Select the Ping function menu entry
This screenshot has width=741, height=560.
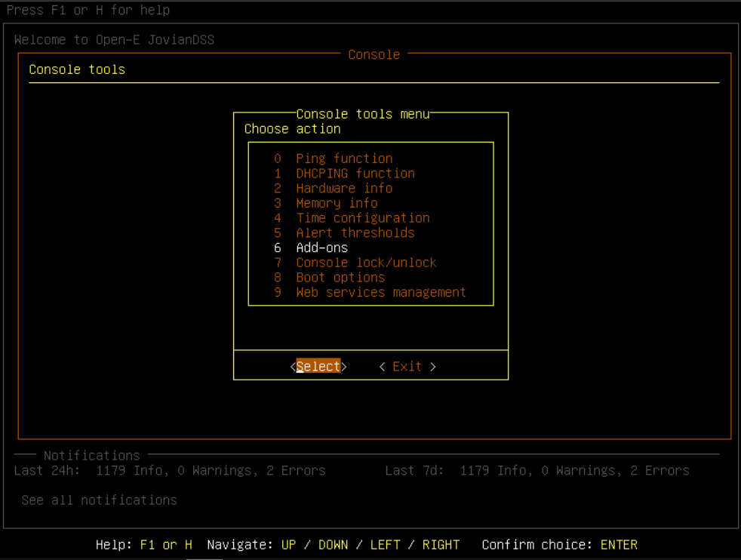click(343, 158)
